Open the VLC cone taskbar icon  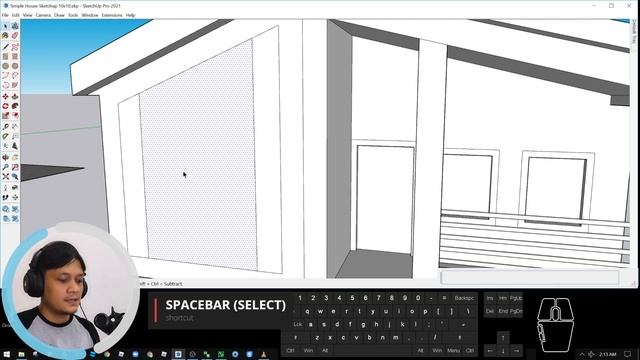coord(264,354)
